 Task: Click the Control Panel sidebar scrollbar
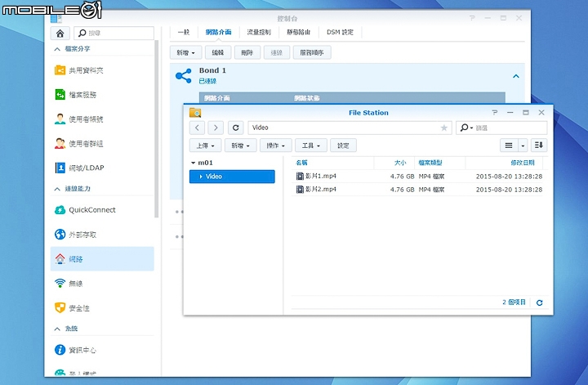pyautogui.click(x=156, y=128)
